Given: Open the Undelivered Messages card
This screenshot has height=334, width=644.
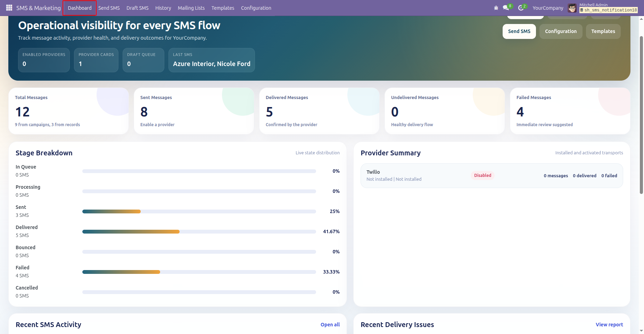Looking at the screenshot, I should tap(445, 111).
